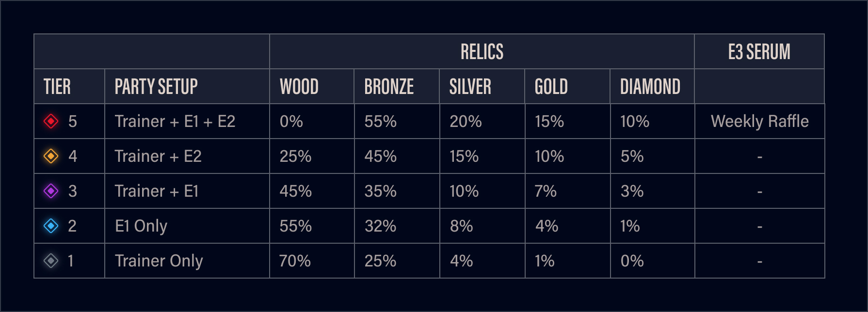Click the 55% bronze value for Tier 5
868x312 pixels.
(380, 121)
